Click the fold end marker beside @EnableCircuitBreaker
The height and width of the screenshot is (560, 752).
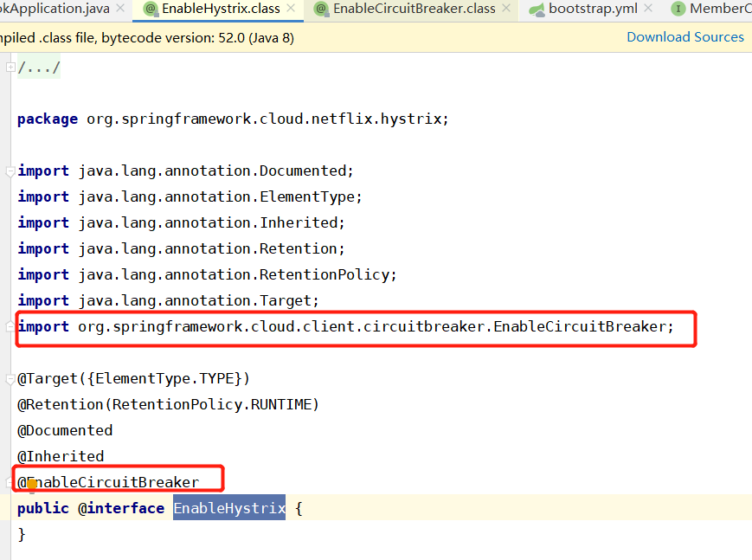(10, 482)
